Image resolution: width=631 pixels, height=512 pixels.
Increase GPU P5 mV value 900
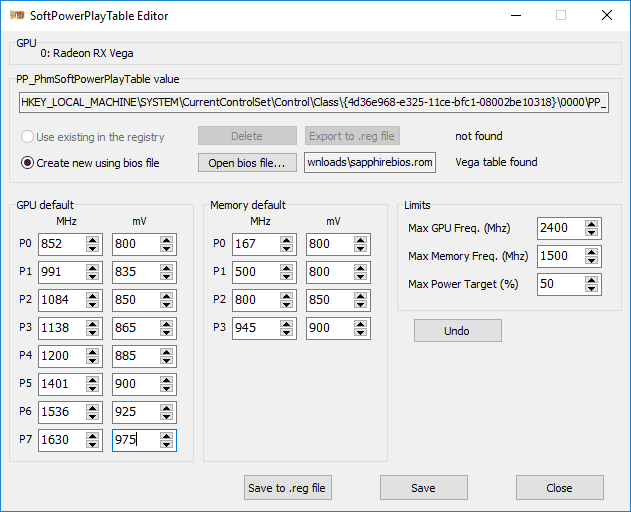166,380
